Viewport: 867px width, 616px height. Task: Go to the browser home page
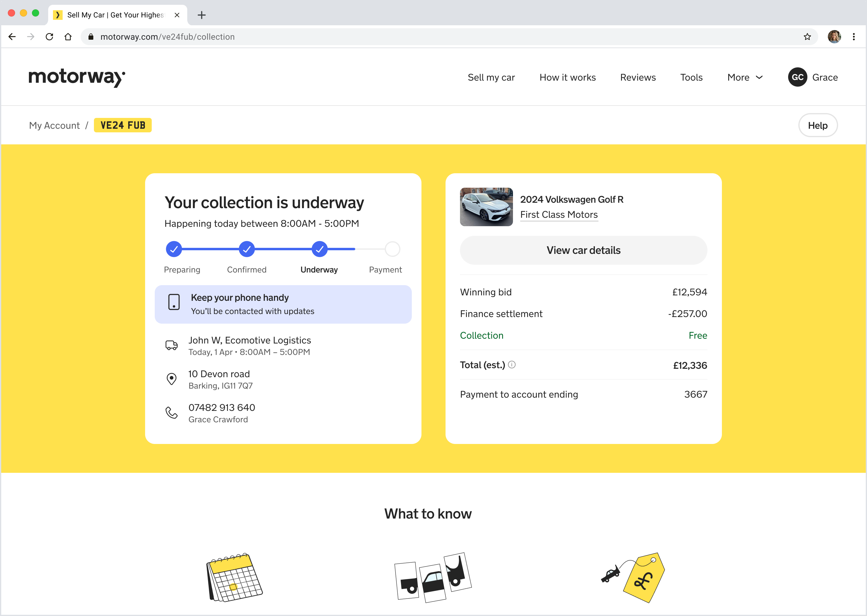click(68, 37)
